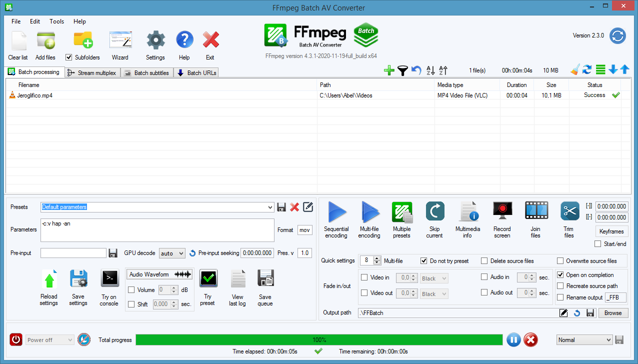Toggle Open on completion

[560, 274]
